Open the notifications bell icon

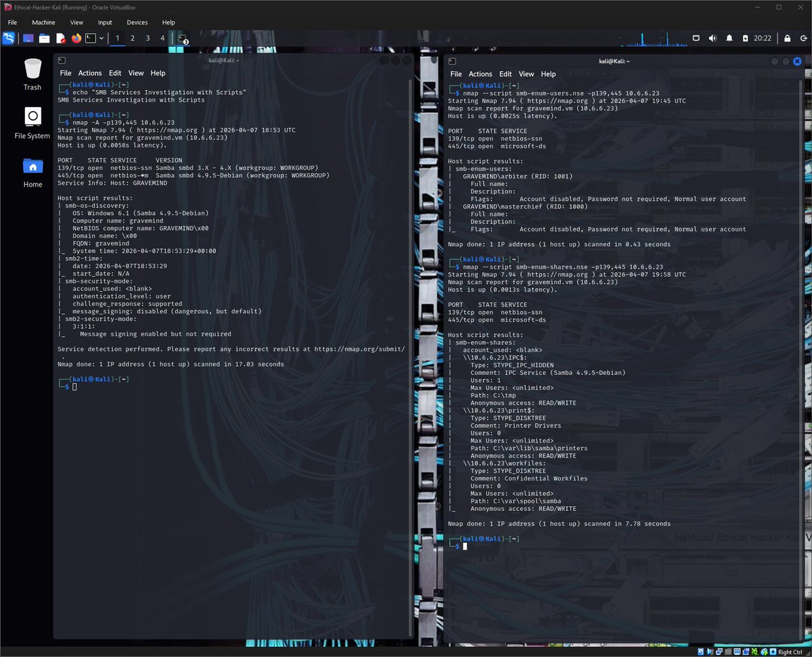pos(729,38)
